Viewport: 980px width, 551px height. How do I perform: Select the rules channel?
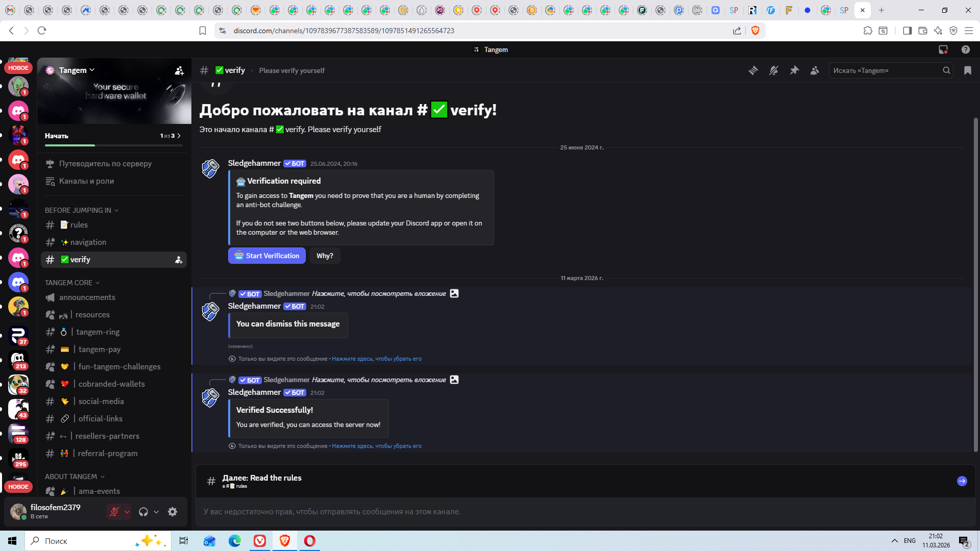pos(79,225)
